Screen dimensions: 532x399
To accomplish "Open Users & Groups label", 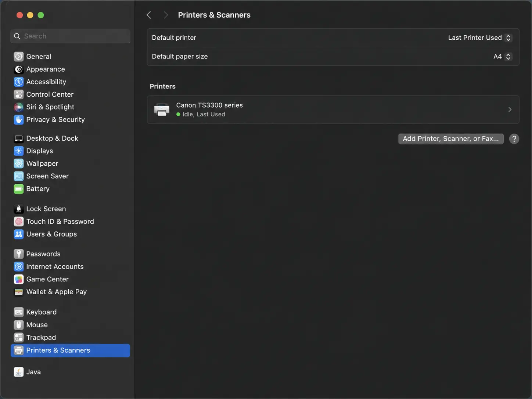I will [52, 234].
